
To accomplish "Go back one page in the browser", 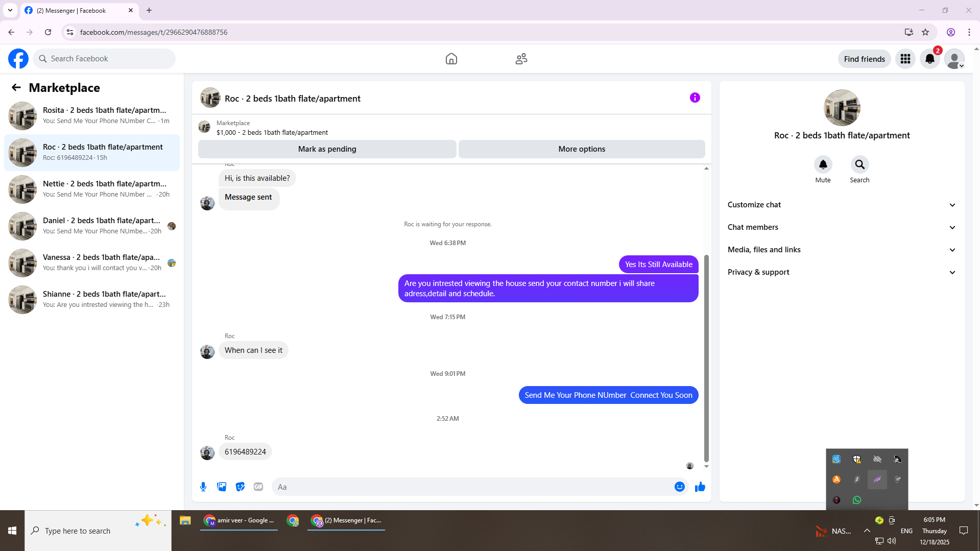I will 11,32.
